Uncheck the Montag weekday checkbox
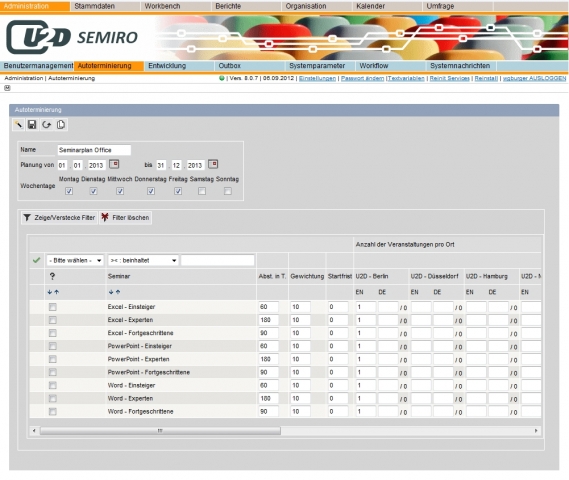The image size is (569, 480). coord(69,191)
